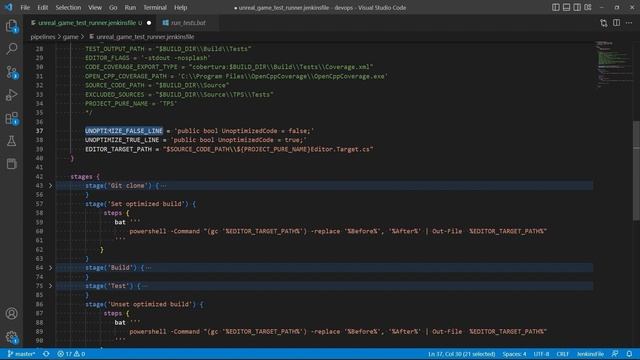Close the unsaved jenkinsfile tab dot
The image size is (640, 360).
click(x=149, y=23)
